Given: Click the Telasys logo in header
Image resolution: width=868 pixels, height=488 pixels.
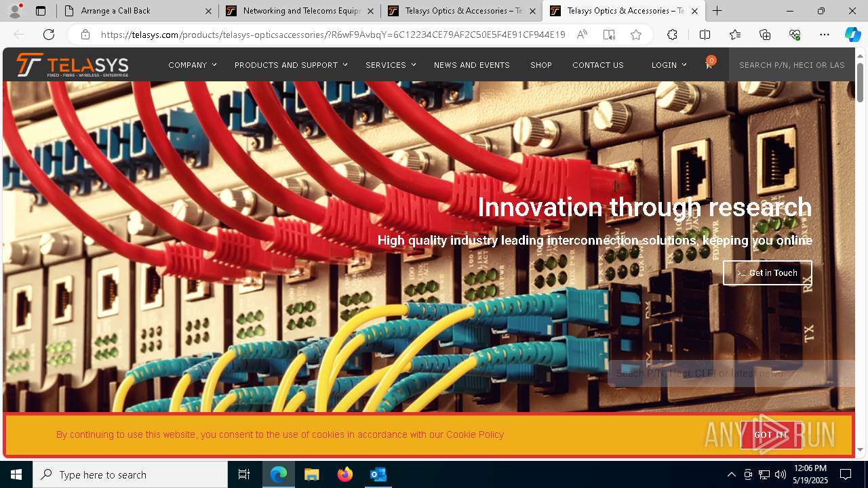Looking at the screenshot, I should pyautogui.click(x=73, y=65).
